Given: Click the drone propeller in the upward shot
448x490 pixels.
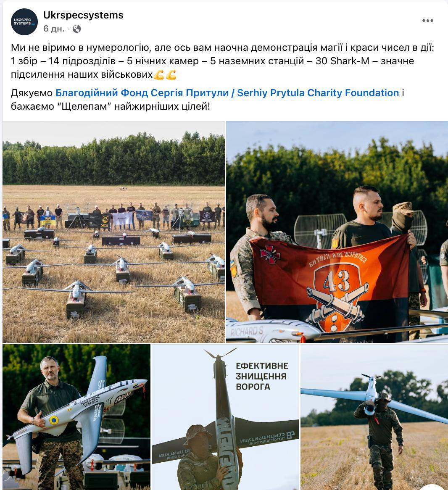Looking at the screenshot, I should point(220,353).
